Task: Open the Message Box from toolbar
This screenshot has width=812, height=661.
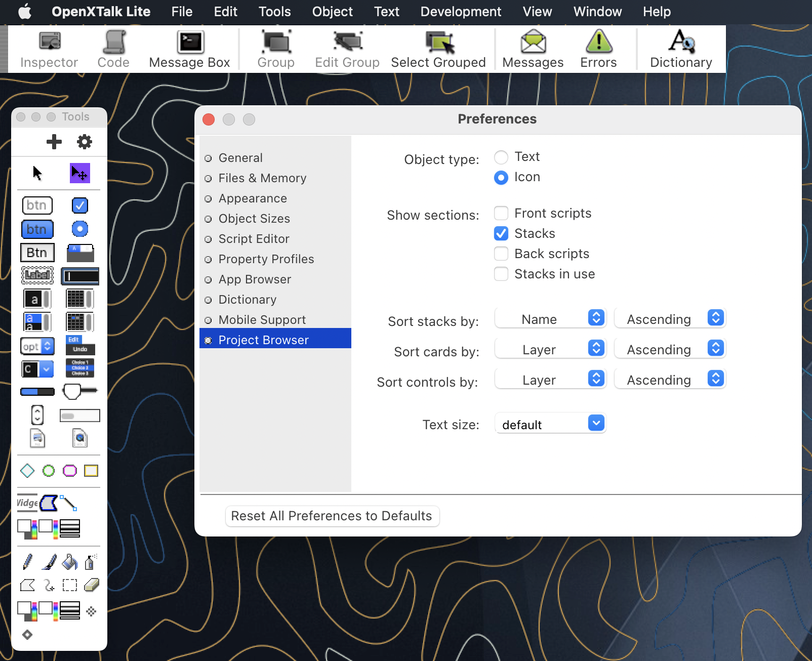Action: 190,49
